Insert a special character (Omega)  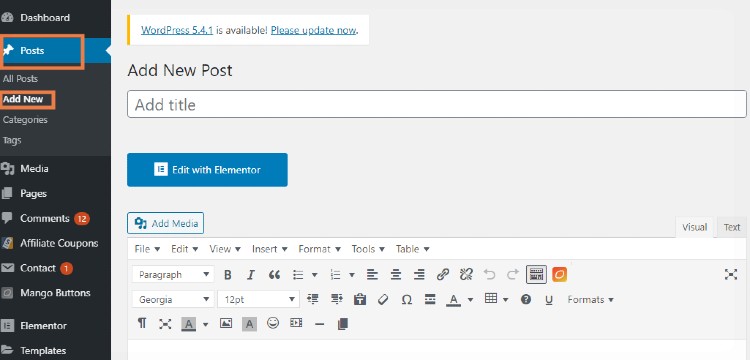407,300
